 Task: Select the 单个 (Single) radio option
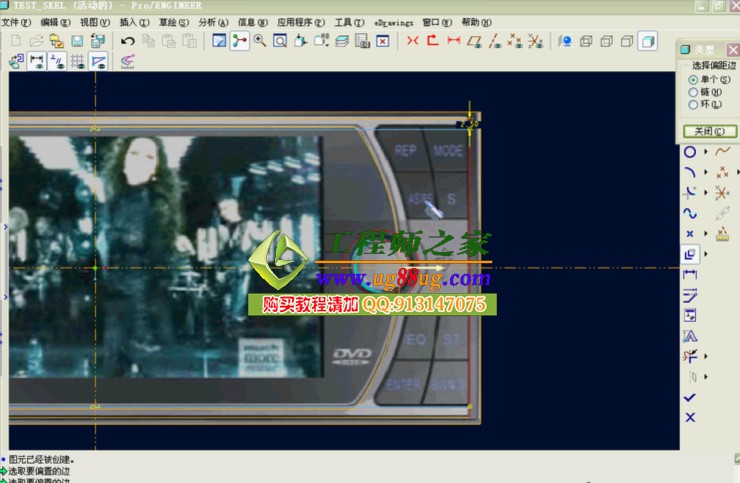[x=694, y=79]
